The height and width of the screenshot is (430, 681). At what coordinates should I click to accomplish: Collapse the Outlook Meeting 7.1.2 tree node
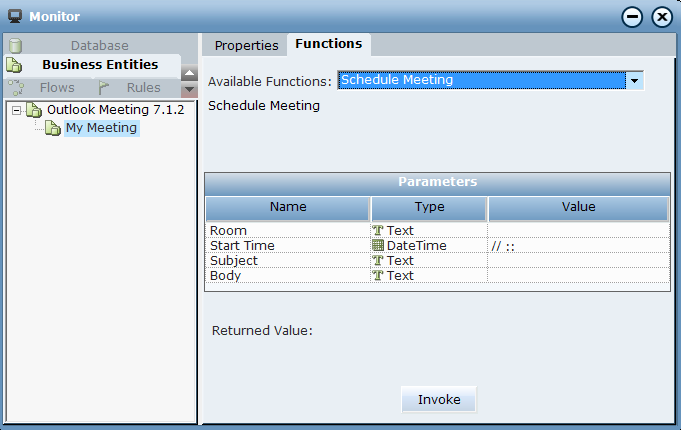(17, 110)
